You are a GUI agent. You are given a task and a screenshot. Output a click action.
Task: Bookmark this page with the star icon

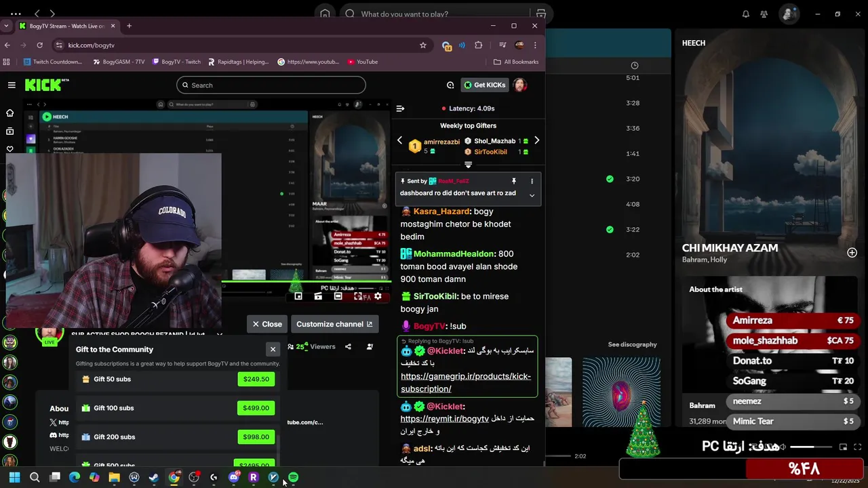coord(423,45)
